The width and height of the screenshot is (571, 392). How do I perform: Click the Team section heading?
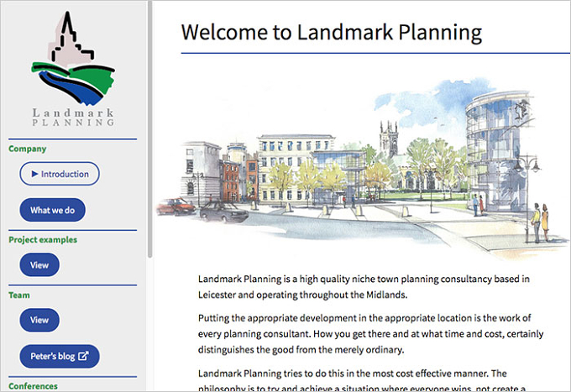pyautogui.click(x=19, y=295)
